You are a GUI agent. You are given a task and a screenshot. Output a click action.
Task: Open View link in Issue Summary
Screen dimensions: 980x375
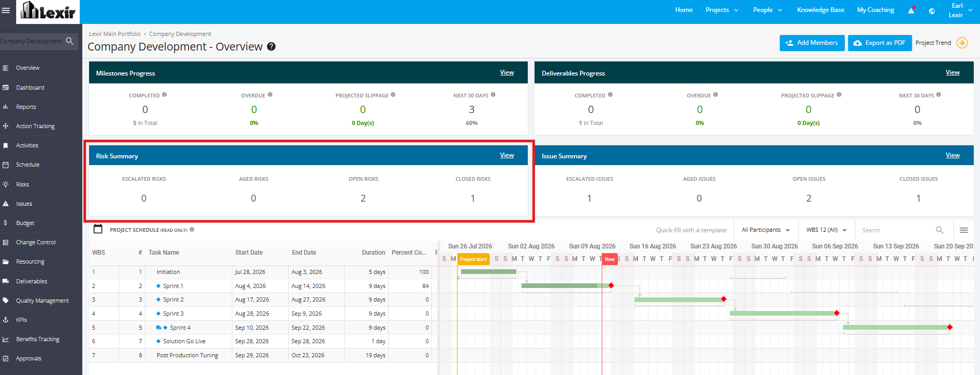click(x=952, y=155)
